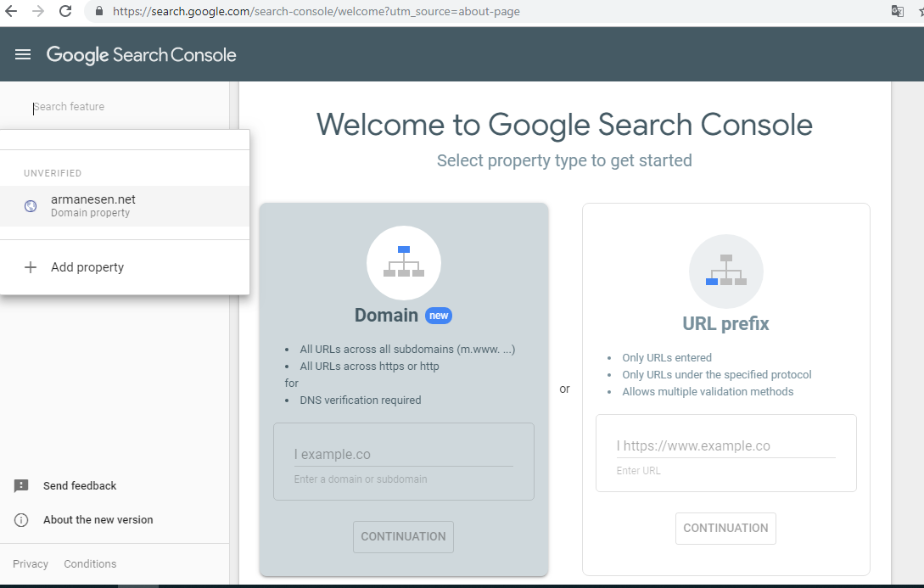Screen dimensions: 924x588
Task: Click CONTINUATION under URL prefix card
Action: pos(726,529)
